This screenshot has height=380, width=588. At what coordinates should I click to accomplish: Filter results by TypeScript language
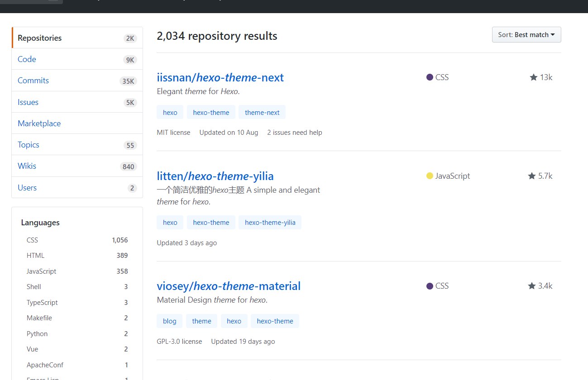click(77, 303)
